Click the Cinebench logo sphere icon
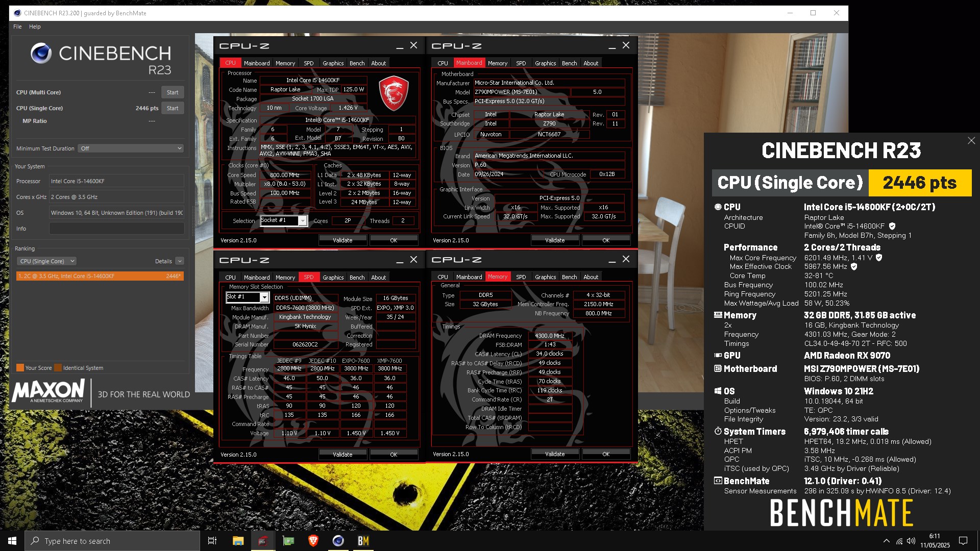 point(41,53)
